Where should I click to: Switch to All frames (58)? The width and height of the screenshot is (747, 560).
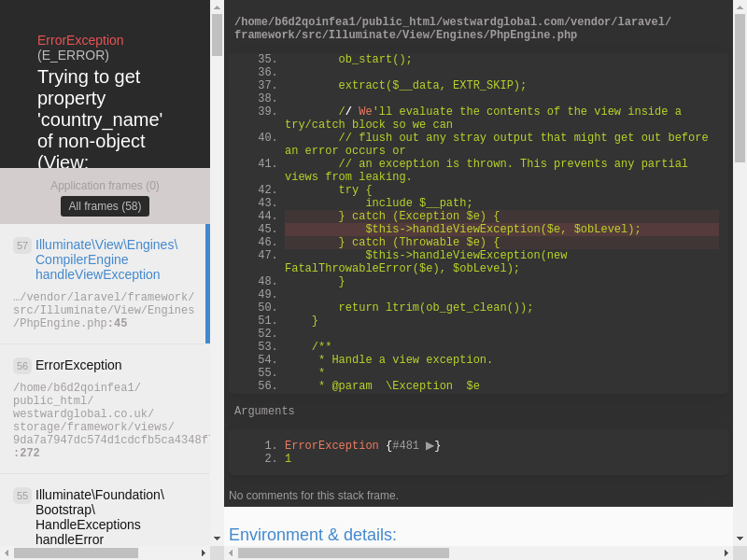(x=105, y=206)
